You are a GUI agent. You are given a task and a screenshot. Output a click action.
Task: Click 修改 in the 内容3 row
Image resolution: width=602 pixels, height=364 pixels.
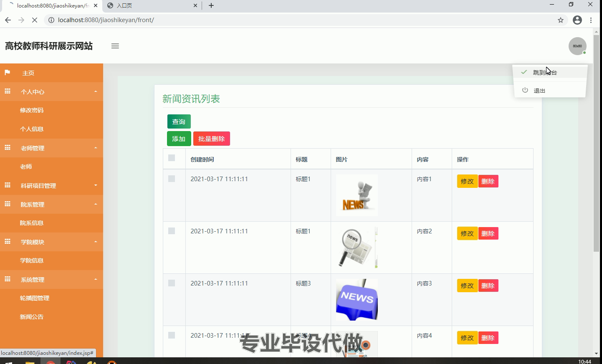point(468,286)
